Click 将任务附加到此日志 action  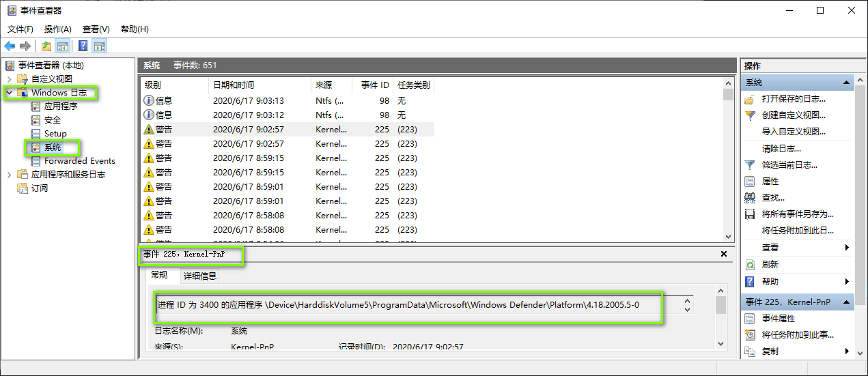click(798, 231)
